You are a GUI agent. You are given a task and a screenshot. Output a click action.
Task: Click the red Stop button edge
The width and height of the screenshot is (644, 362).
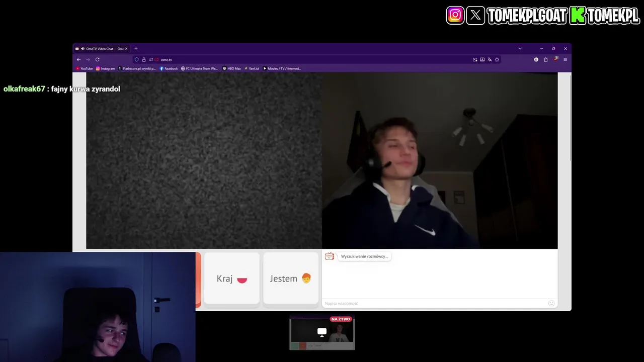click(199, 280)
